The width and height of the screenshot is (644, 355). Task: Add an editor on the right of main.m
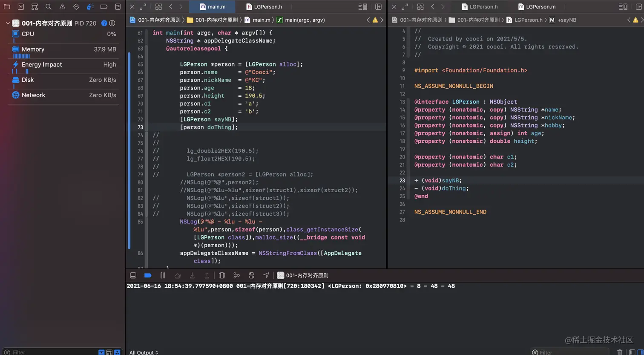(378, 7)
